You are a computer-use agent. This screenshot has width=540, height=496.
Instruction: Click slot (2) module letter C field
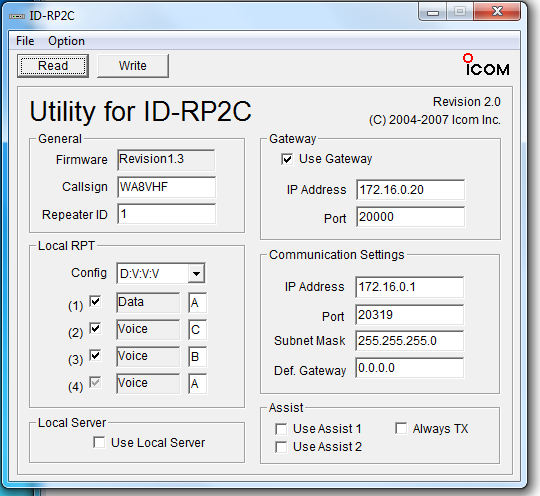click(197, 329)
